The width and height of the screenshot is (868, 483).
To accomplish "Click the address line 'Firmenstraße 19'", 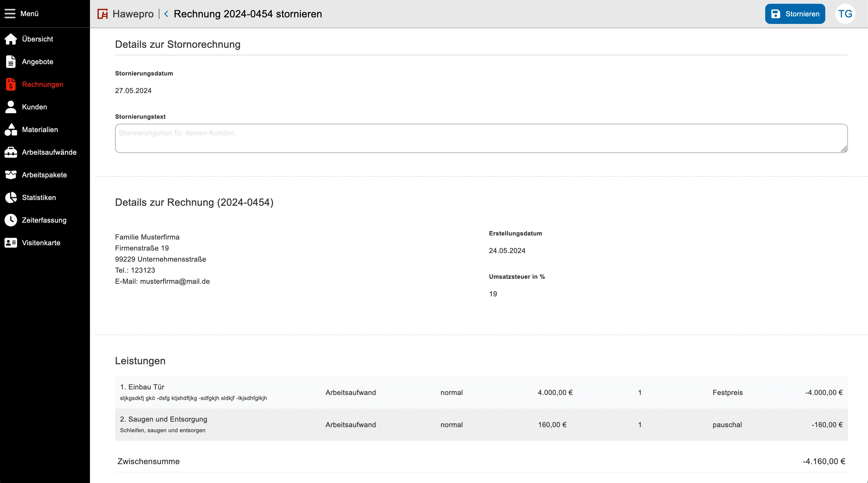I will coord(142,248).
